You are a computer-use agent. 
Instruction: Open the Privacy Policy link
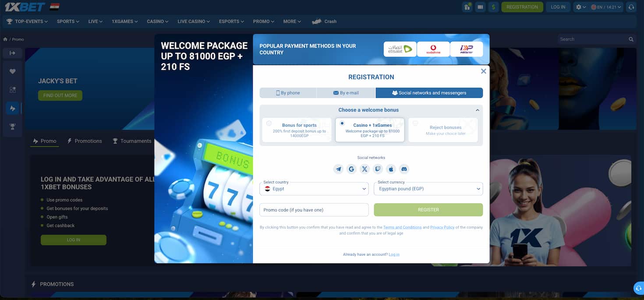click(442, 227)
